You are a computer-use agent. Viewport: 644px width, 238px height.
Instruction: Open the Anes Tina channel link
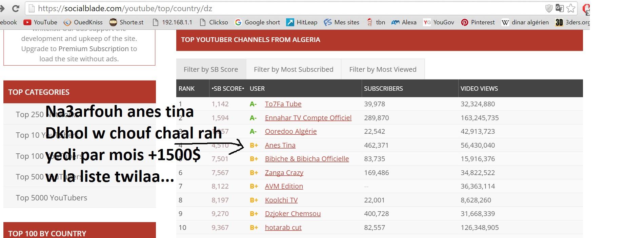click(x=280, y=145)
